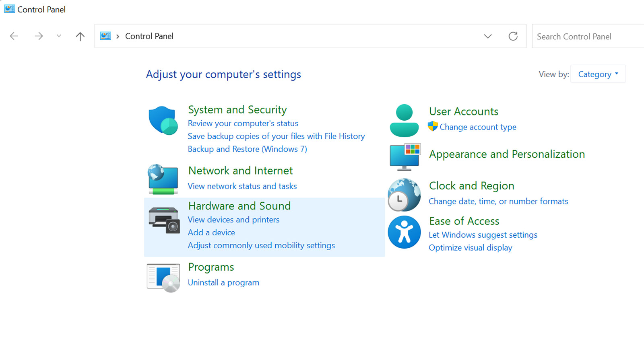644x362 pixels.
Task: Click the Network and Internet globe icon
Action: point(163,179)
